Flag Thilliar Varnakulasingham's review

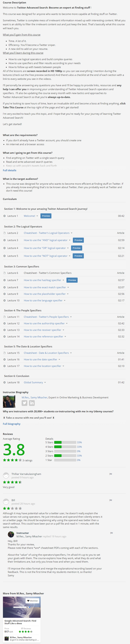coord(111,474)
